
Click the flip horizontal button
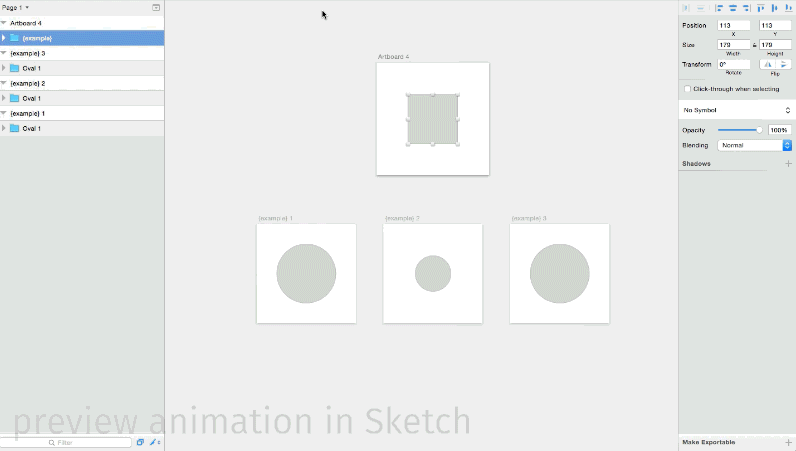[767, 64]
